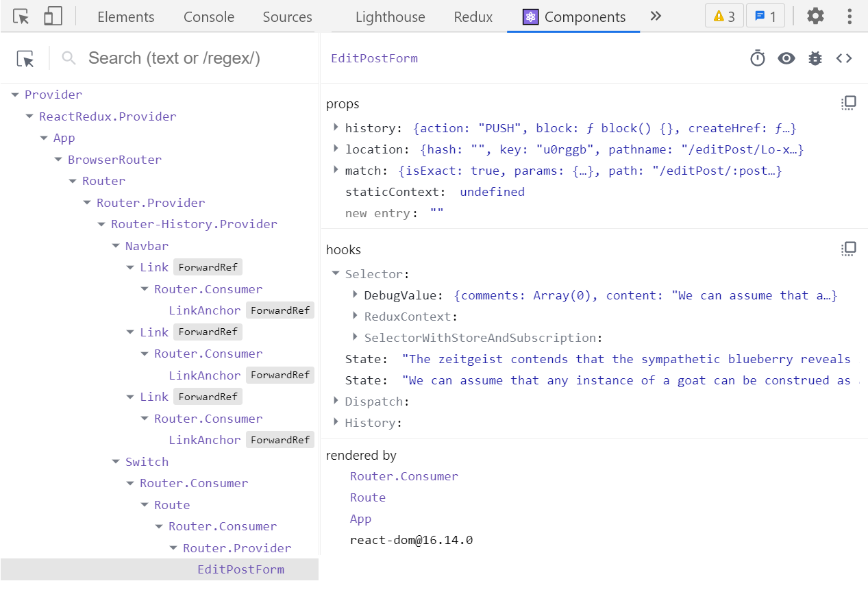This screenshot has width=868, height=592.
Task: Inspect matching DOM element eye icon
Action: (x=786, y=59)
